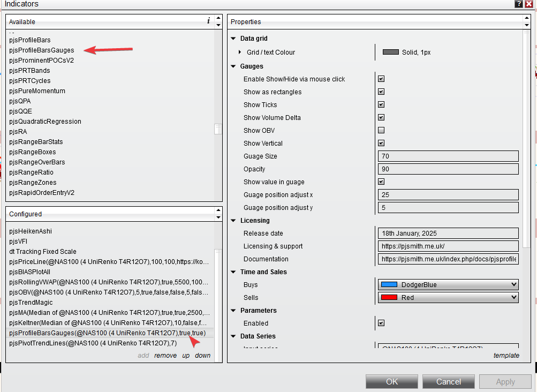This screenshot has width=537, height=392.
Task: Open the Sells Red color dropdown
Action: point(448,298)
